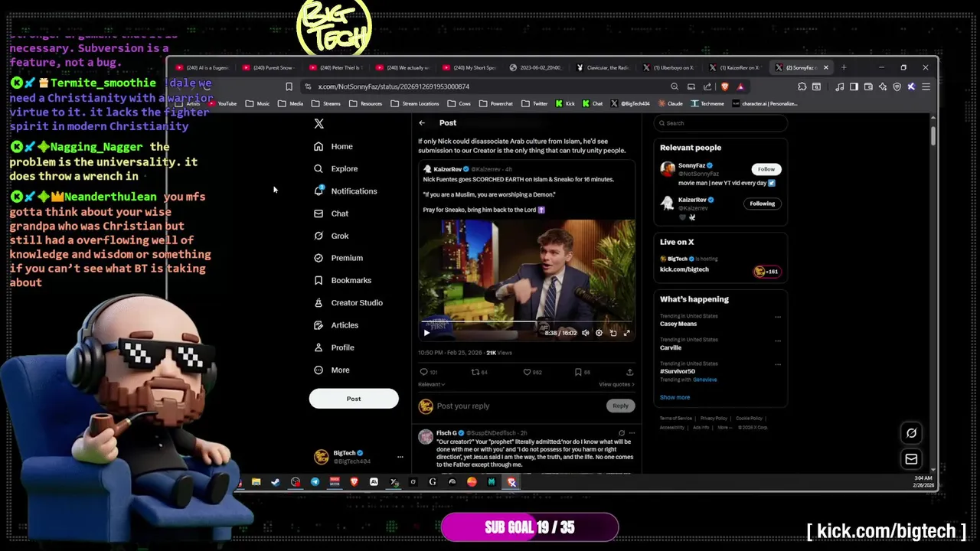
Task: Toggle picture-in-picture on the video
Action: point(613,333)
